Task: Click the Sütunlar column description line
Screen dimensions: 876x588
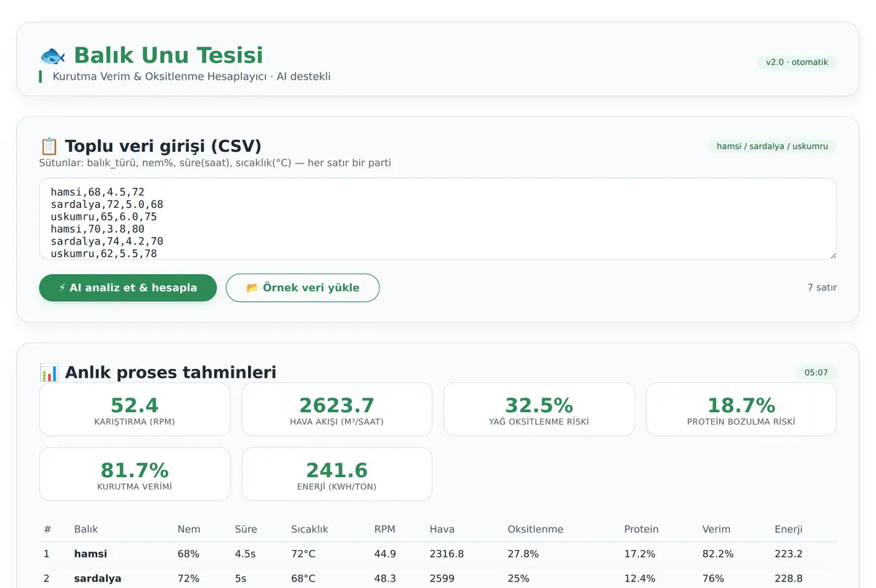Action: pos(215,163)
